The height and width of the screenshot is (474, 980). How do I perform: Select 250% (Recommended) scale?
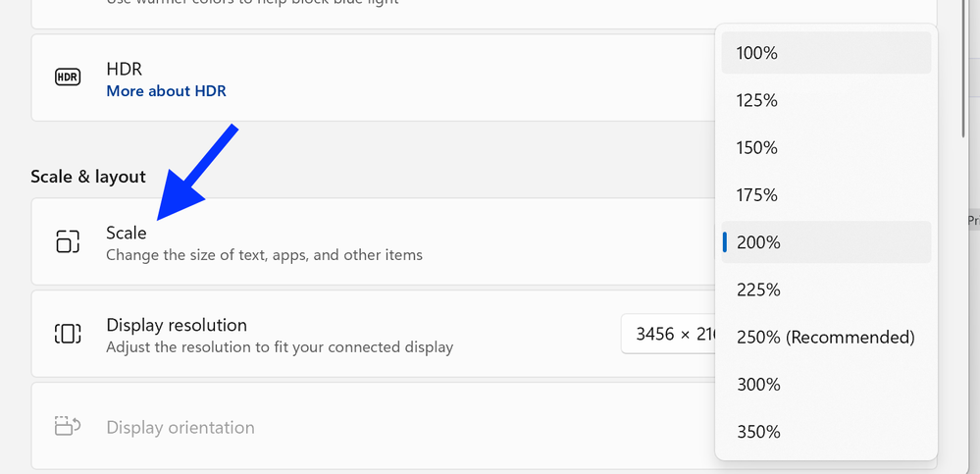pos(825,337)
